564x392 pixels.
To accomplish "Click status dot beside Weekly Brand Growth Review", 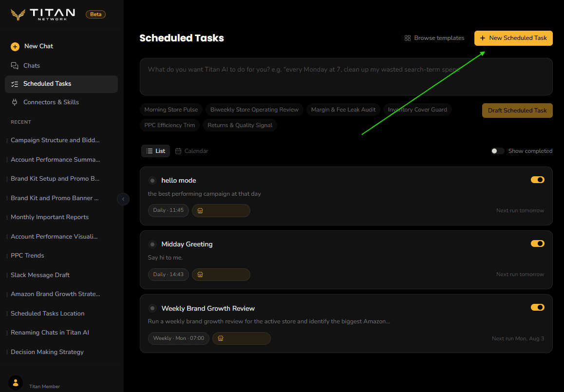I will click(152, 308).
